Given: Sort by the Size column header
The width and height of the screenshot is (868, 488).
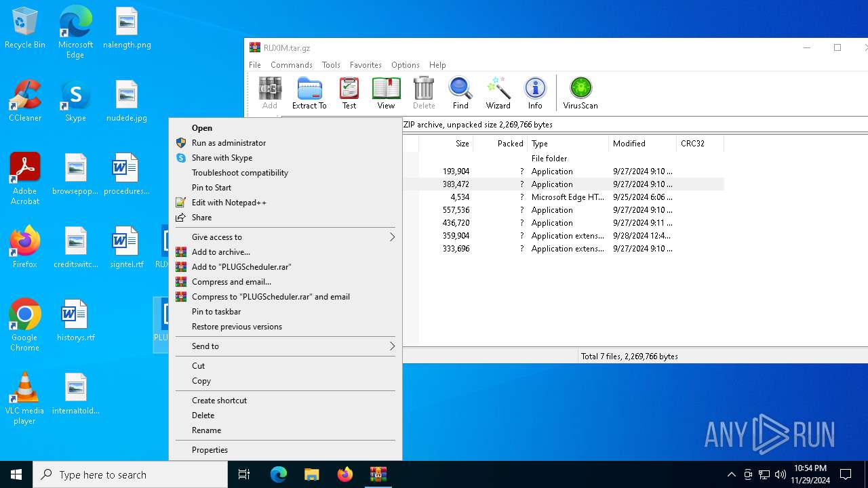Looking at the screenshot, I should [x=446, y=144].
